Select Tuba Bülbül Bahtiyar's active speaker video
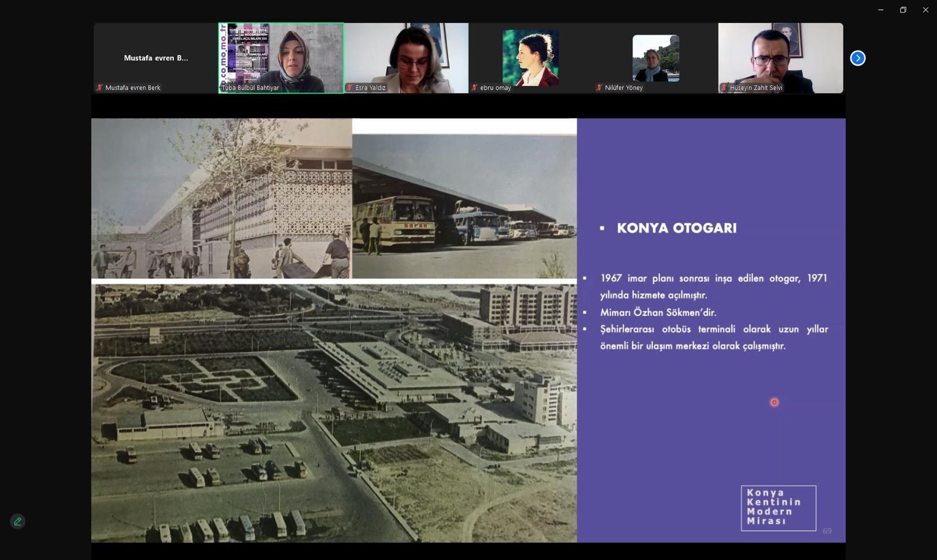This screenshot has width=937, height=560. [281, 57]
